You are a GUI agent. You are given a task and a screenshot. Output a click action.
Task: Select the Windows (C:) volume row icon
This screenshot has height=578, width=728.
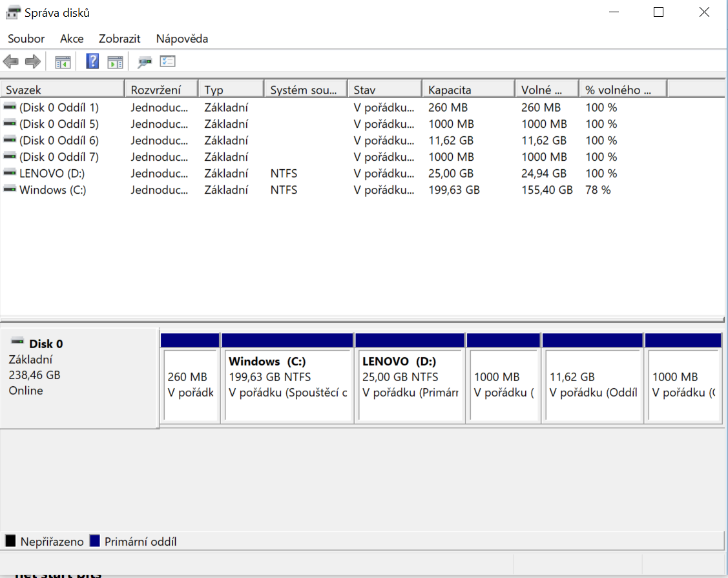pyautogui.click(x=10, y=190)
